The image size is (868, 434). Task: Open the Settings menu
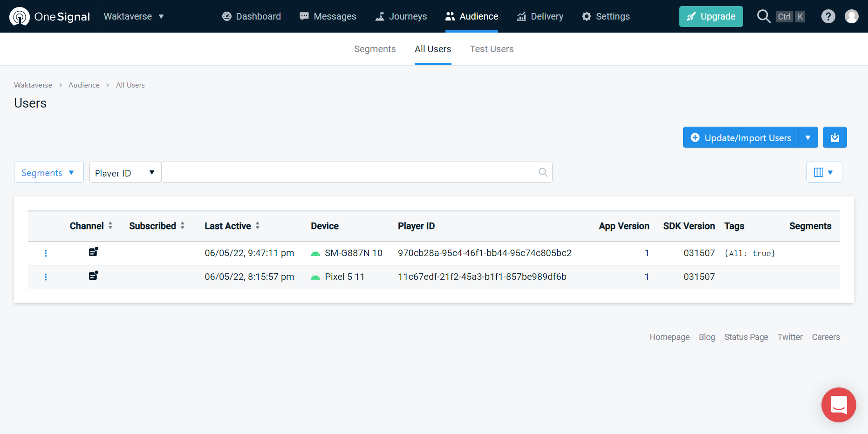(606, 16)
